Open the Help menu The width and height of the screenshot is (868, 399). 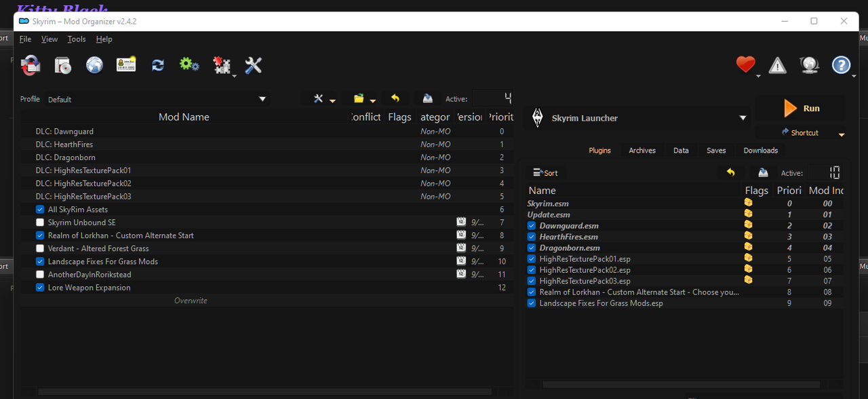(x=104, y=39)
